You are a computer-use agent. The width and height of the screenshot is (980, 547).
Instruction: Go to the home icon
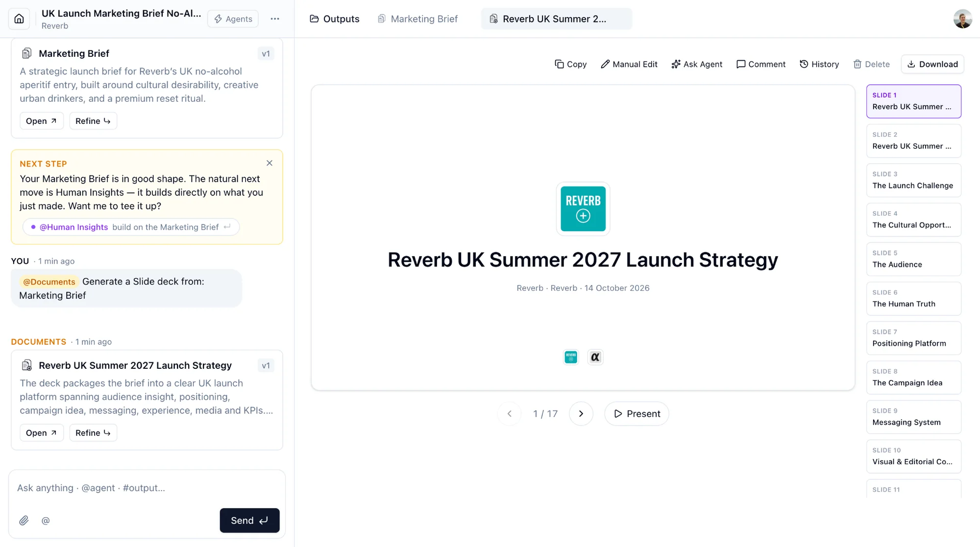point(19,19)
